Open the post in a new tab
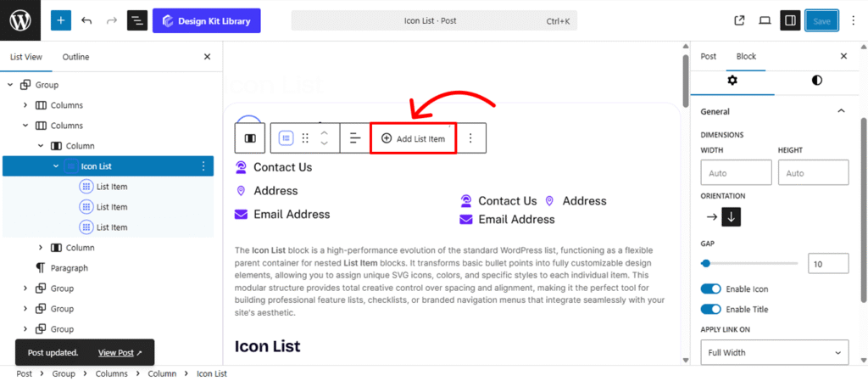 (x=739, y=20)
